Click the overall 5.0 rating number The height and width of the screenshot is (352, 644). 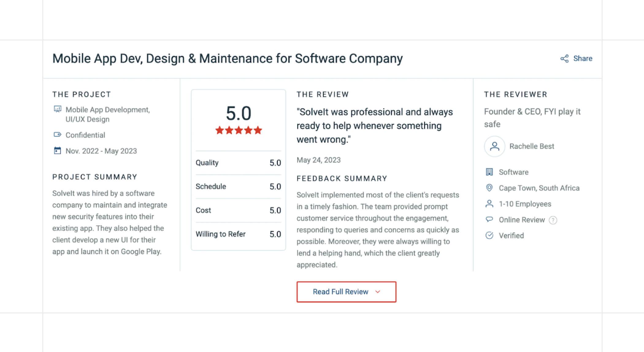[239, 113]
